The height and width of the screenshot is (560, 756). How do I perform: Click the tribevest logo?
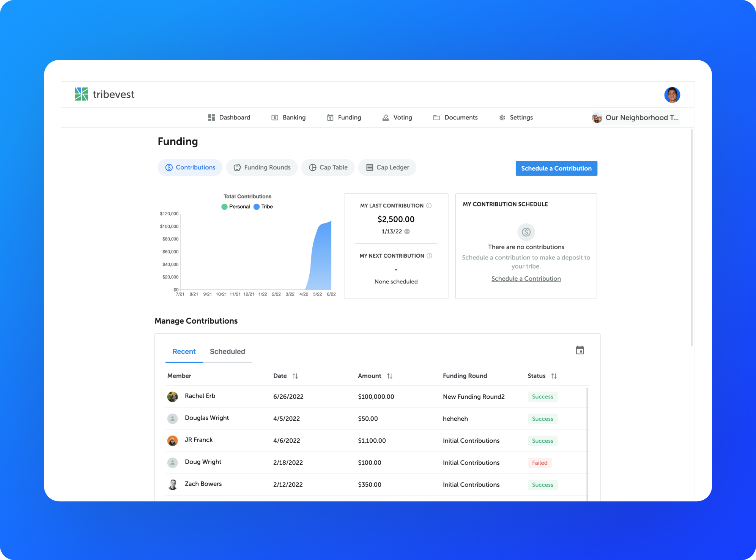(x=104, y=94)
